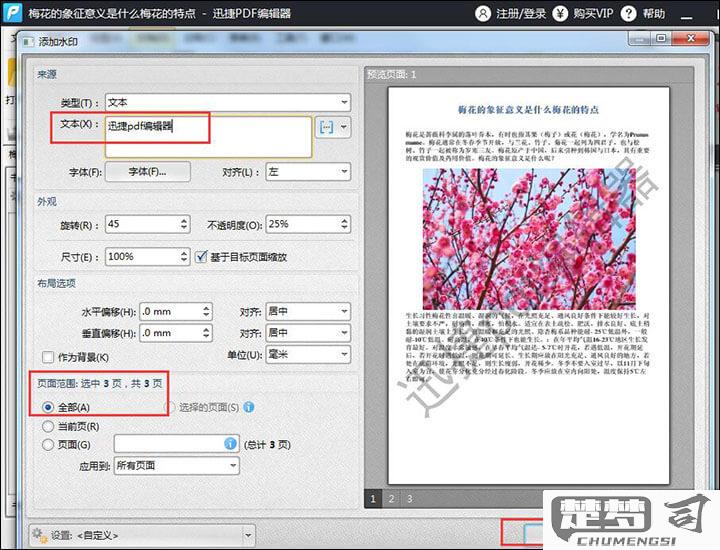Image resolution: width=720 pixels, height=550 pixels.
Task: Open 对齐(L) dropdown showing 左
Action: [x=308, y=172]
